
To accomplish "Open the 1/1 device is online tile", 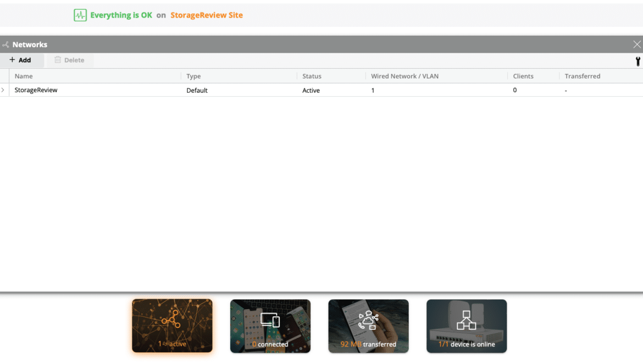I will pyautogui.click(x=467, y=326).
